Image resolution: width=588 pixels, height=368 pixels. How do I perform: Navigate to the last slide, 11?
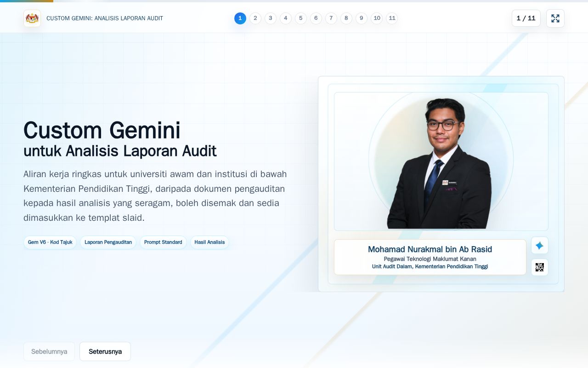[392, 18]
